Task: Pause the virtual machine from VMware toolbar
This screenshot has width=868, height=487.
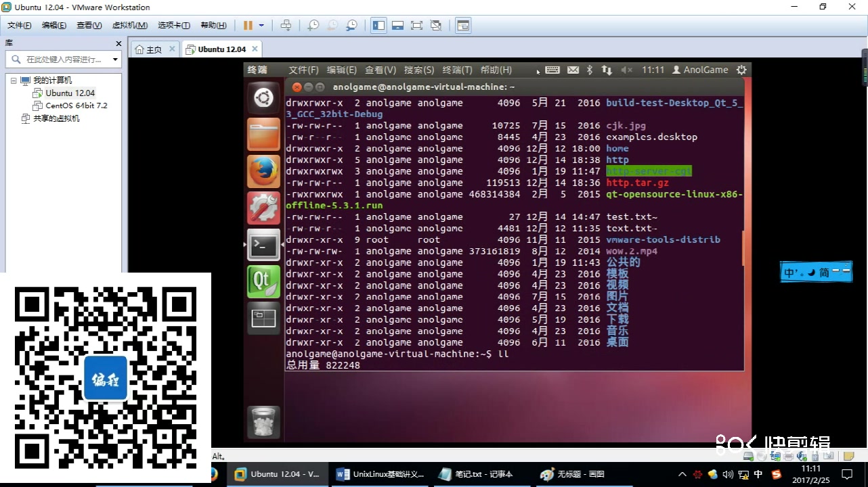Action: 248,25
